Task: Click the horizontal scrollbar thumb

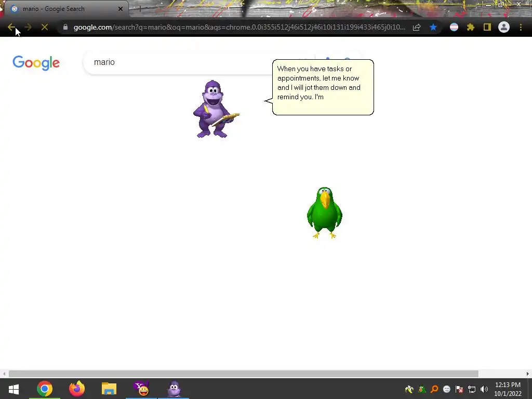Action: click(243, 374)
